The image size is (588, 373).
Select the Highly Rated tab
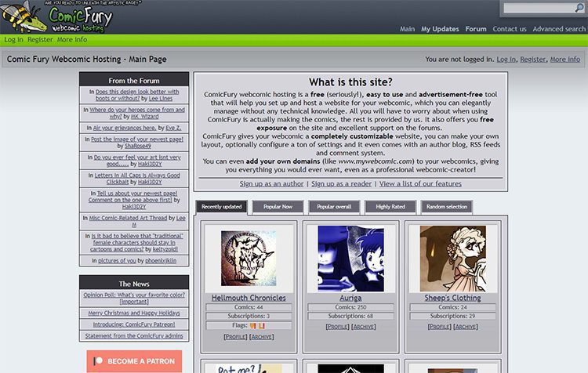tap(390, 207)
